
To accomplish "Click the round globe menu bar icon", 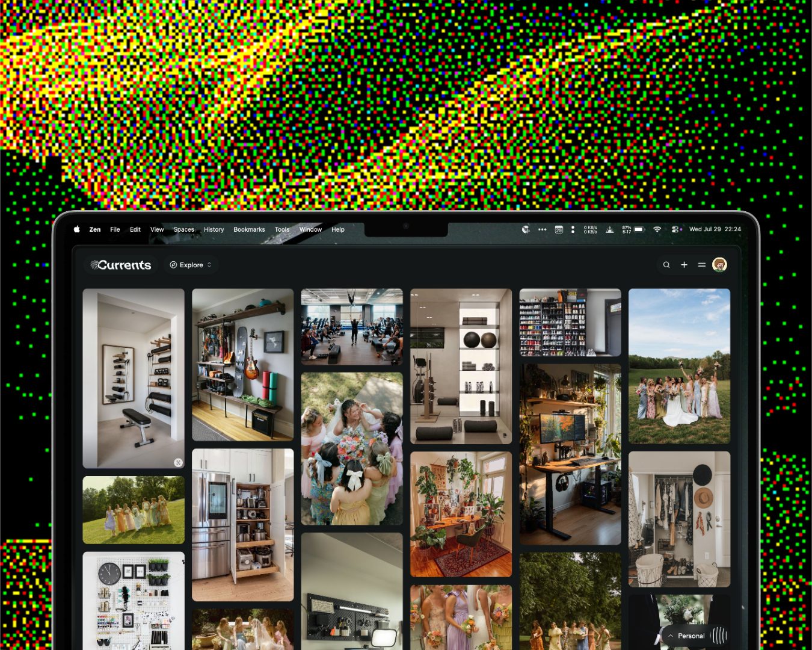I will (x=526, y=229).
